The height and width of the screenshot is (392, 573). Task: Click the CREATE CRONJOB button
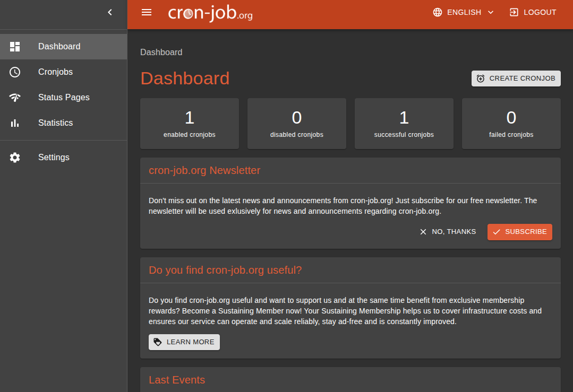coord(516,79)
